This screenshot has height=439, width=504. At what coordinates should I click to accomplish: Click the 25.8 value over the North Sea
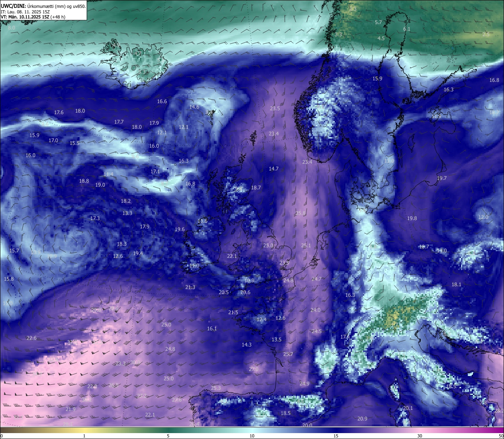300,213
